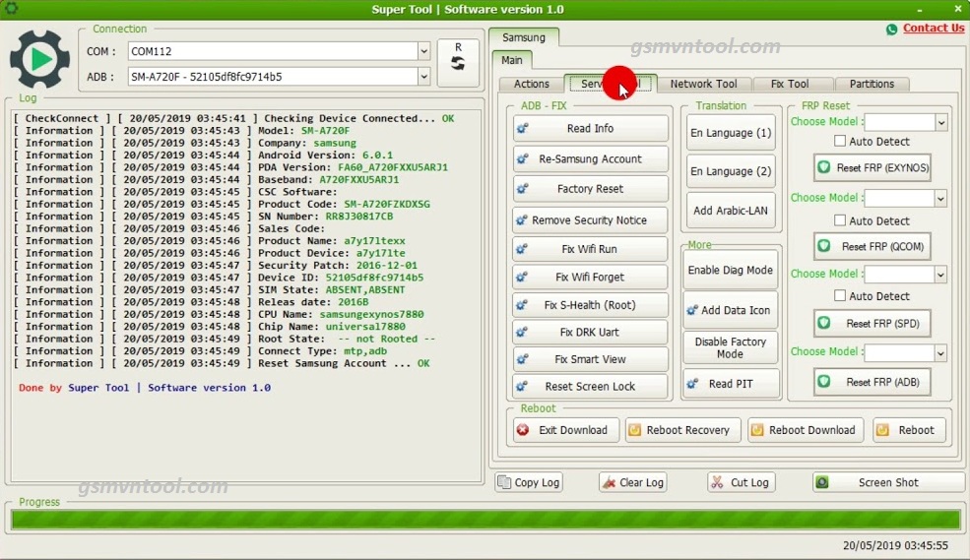970x560 pixels.
Task: Switch to the Samsung tab
Action: 523,37
